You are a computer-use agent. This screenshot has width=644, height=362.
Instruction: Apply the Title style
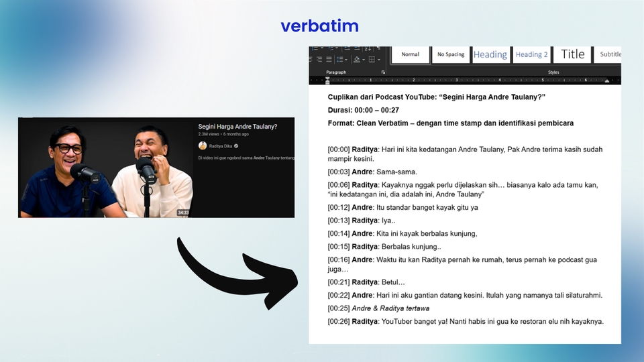(x=572, y=54)
